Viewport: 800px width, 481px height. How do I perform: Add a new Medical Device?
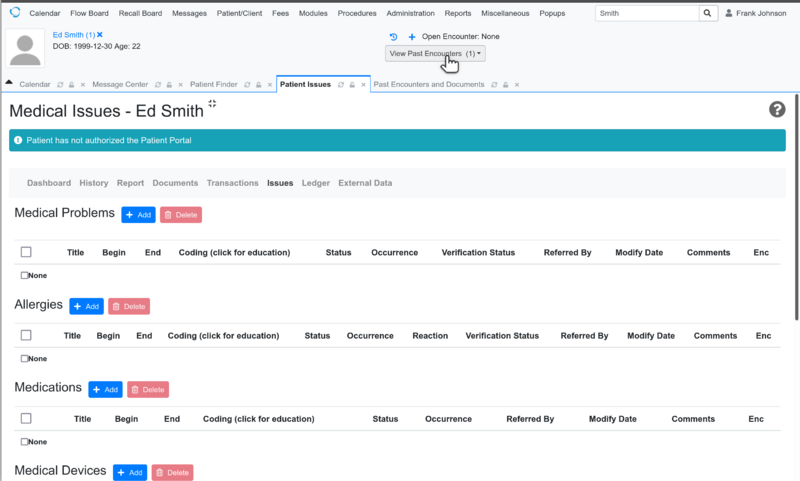coord(130,472)
